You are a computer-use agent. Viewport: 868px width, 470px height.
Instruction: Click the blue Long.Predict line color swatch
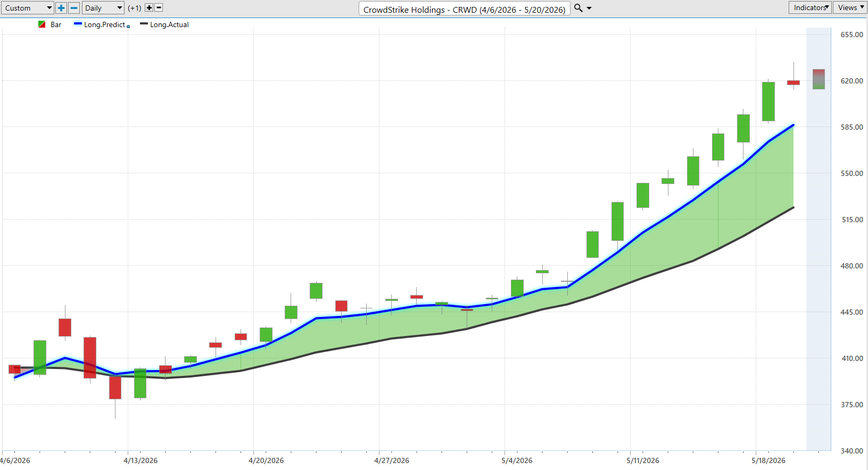click(x=78, y=24)
